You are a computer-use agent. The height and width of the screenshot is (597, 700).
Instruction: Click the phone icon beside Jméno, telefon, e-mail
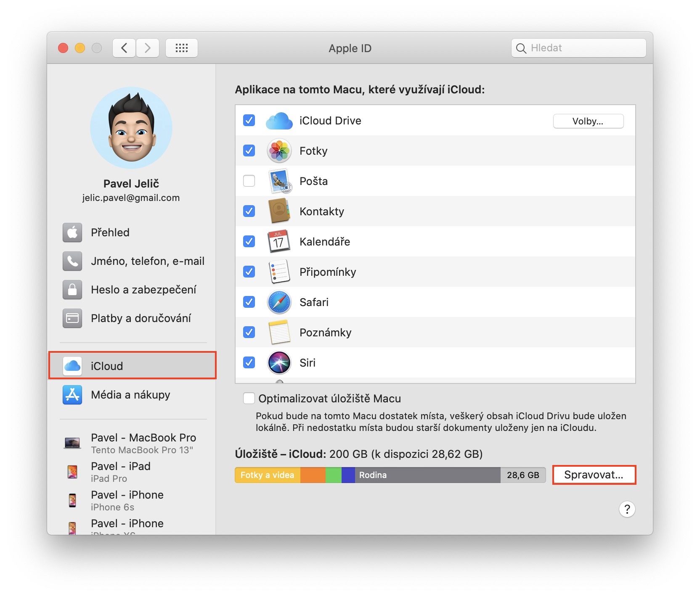[x=72, y=261]
